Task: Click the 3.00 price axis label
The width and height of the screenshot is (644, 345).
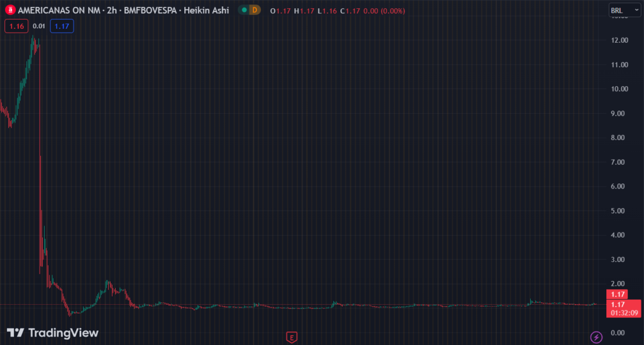Action: pos(618,260)
